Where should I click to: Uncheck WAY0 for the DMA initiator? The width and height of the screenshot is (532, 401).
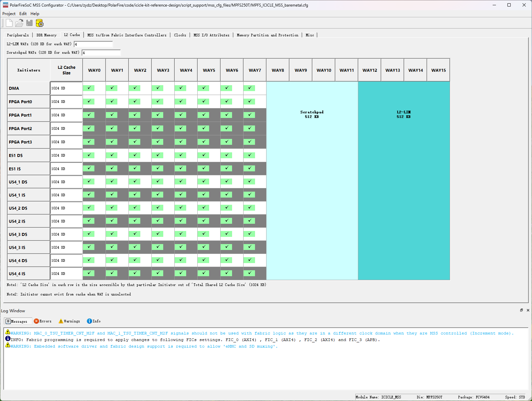pos(89,88)
